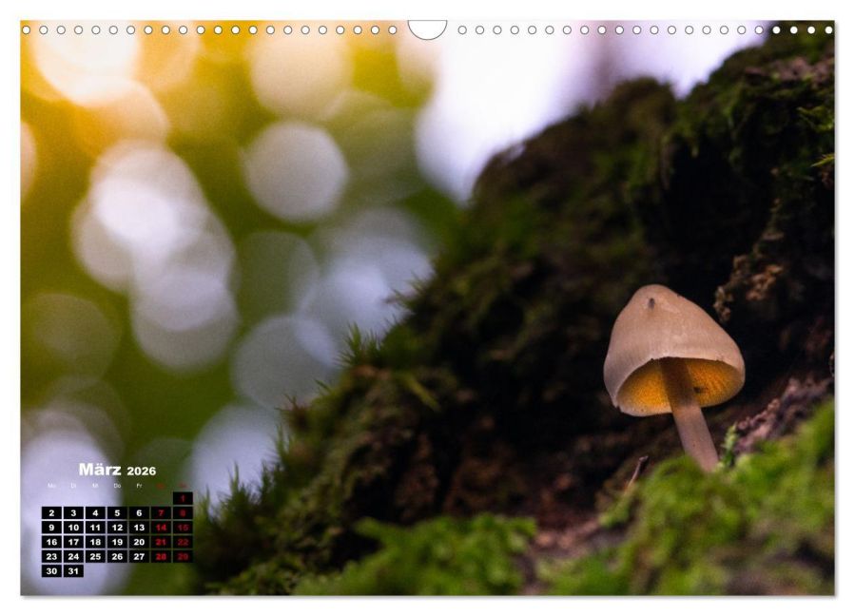Choose date 30 in the last row
Viewport: 855px width, 616px height.
[x=51, y=571]
